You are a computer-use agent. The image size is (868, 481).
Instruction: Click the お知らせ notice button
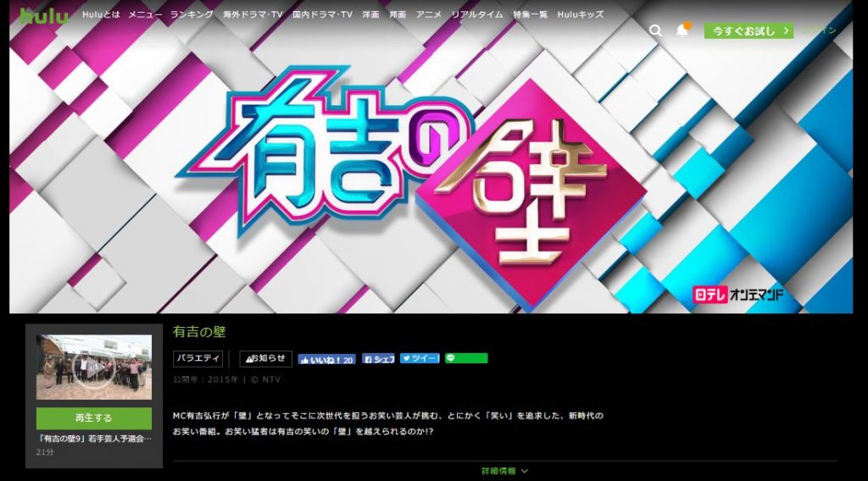pyautogui.click(x=265, y=358)
